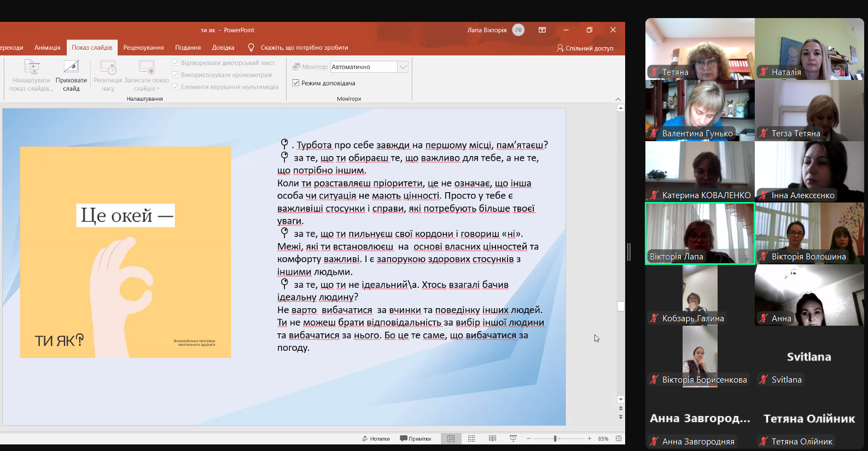Select Анна participant video thumbnail

point(809,295)
